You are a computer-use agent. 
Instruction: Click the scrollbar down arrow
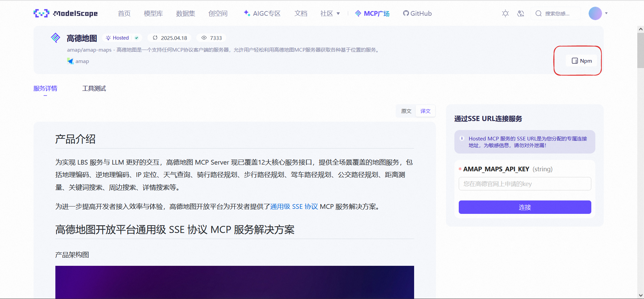[641, 295]
